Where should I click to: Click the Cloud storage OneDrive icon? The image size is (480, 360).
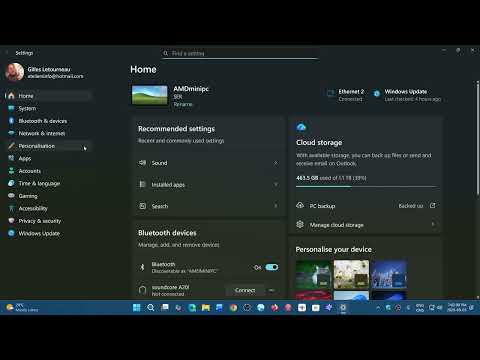tap(301, 127)
